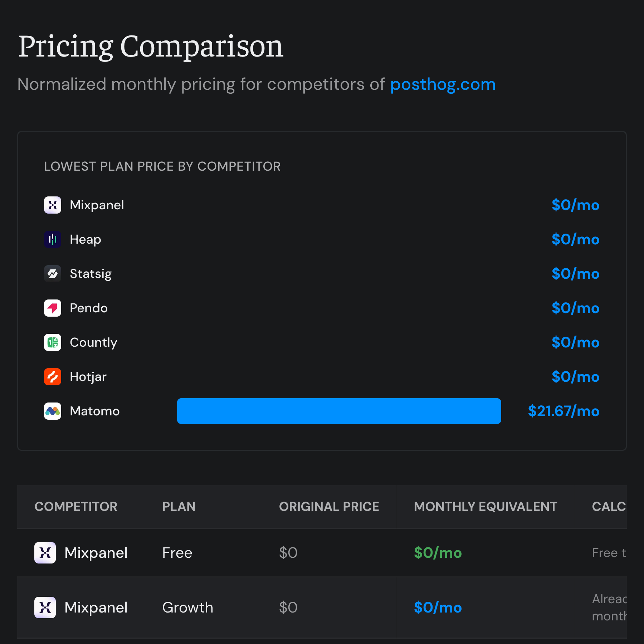
Task: Select the LOWEST PLAN PRICE BY COMPETITOR label
Action: coord(162,166)
